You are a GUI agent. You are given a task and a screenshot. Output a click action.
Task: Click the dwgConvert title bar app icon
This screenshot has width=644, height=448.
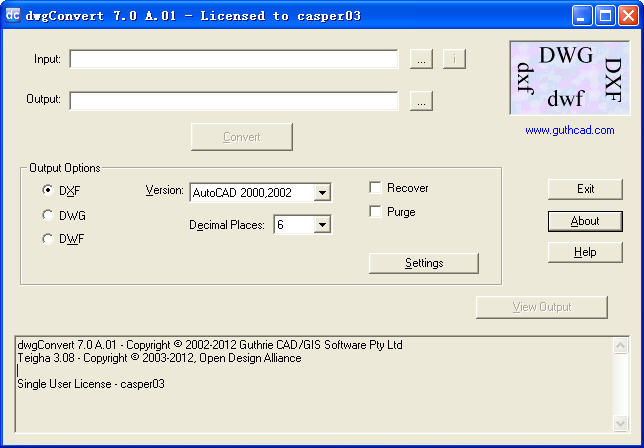tap(13, 16)
